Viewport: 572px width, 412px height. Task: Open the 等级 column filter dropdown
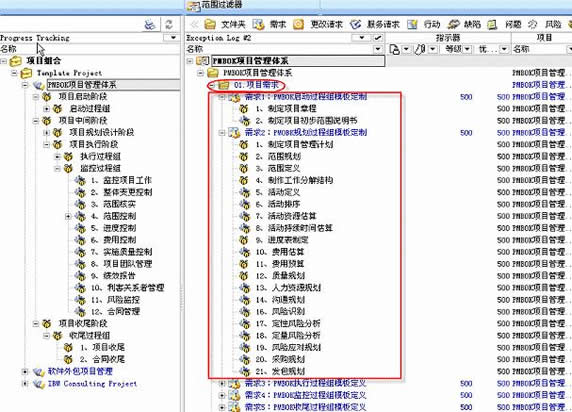click(468, 49)
